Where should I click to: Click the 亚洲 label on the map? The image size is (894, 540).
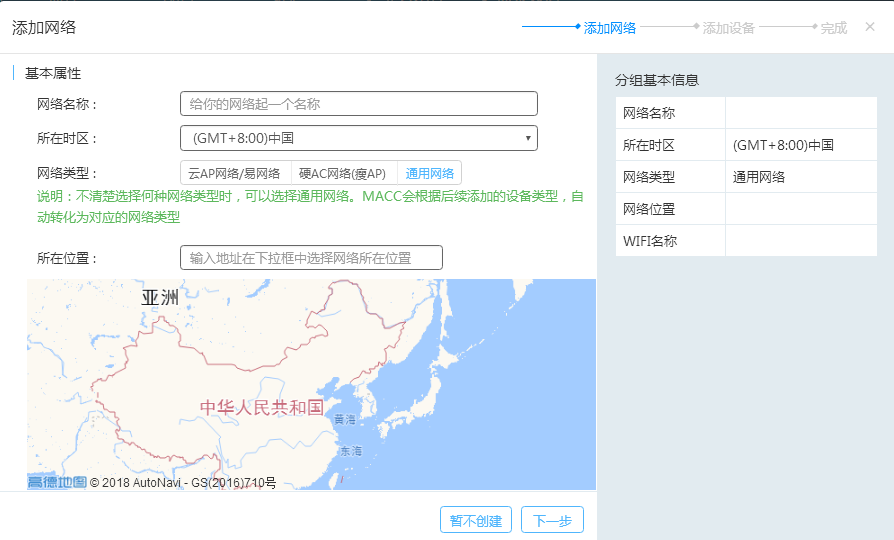[160, 297]
